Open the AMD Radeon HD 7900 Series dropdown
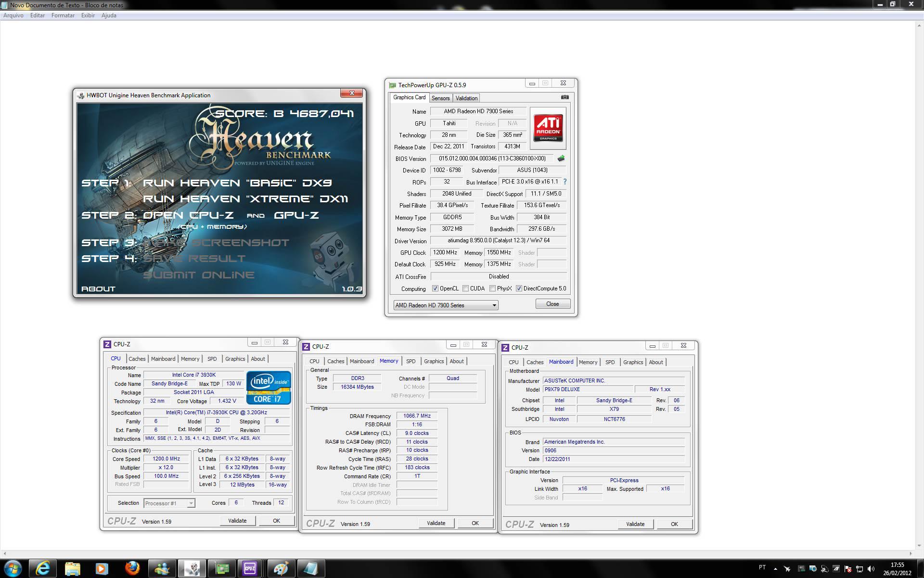 [x=446, y=305]
